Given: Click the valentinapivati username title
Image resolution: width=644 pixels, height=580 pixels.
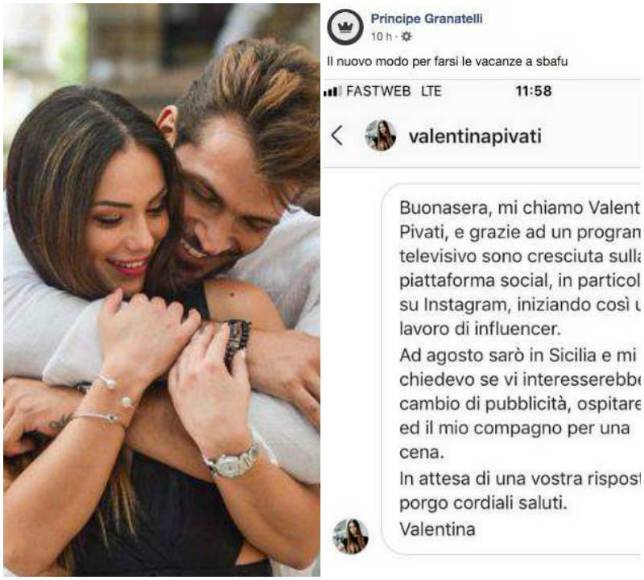Looking at the screenshot, I should [x=475, y=136].
